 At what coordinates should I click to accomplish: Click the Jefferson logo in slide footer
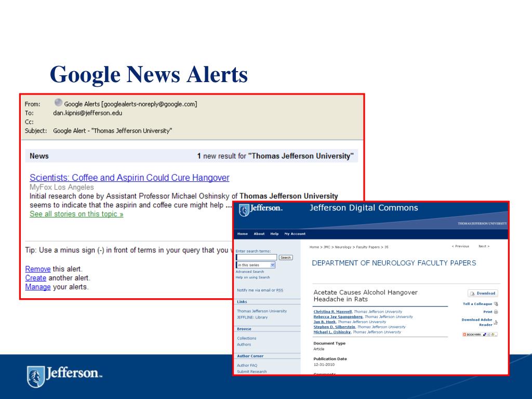(64, 376)
